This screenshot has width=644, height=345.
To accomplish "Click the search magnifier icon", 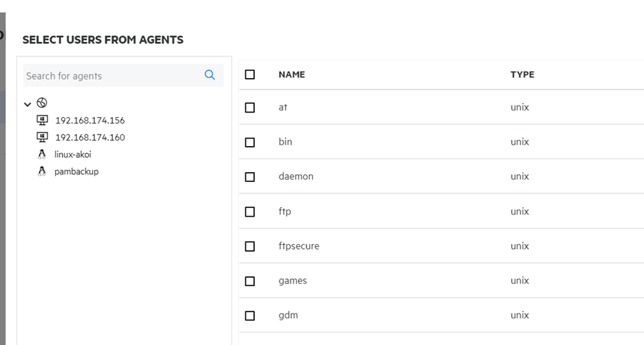I will [x=210, y=75].
